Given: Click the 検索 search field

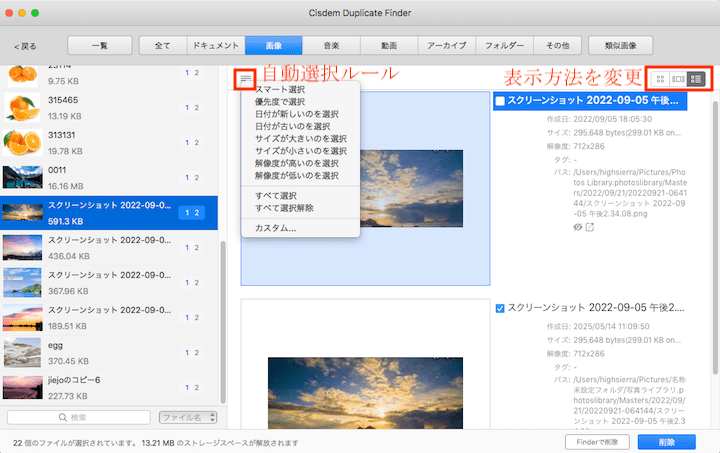Looking at the screenshot, I should click(77, 417).
